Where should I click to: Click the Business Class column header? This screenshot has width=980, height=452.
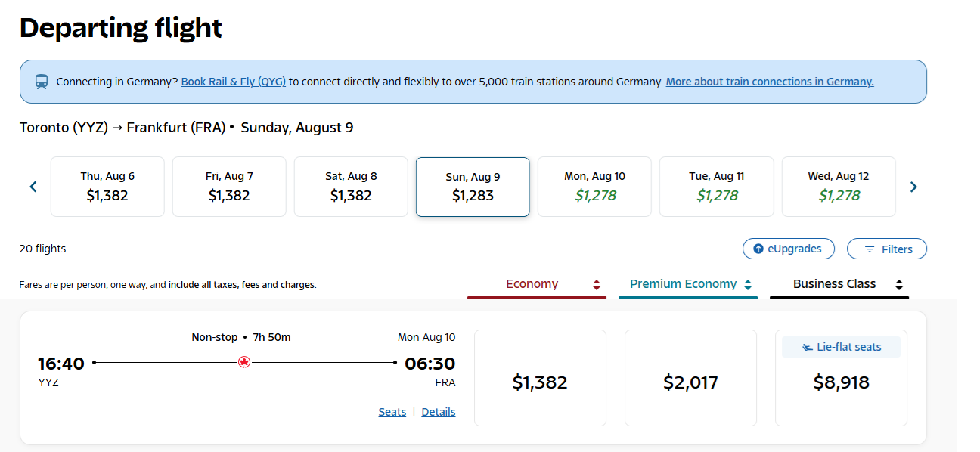[x=839, y=285]
